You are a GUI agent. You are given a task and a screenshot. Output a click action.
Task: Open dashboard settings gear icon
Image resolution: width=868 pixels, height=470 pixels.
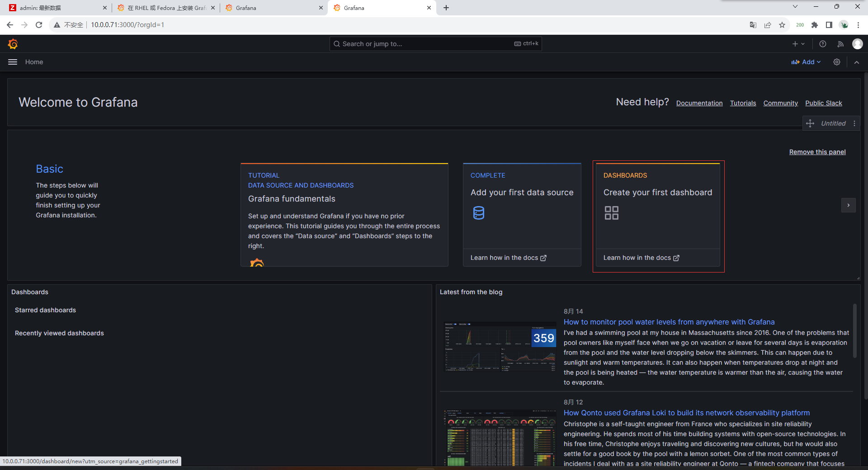(837, 62)
